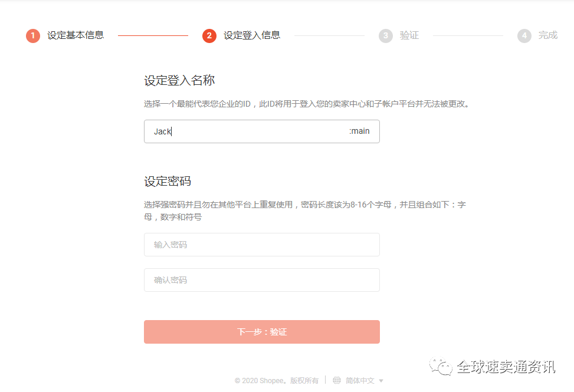This screenshot has width=574, height=392.
Task: Click the grayed step 3 verification circle
Action: pyautogui.click(x=386, y=36)
